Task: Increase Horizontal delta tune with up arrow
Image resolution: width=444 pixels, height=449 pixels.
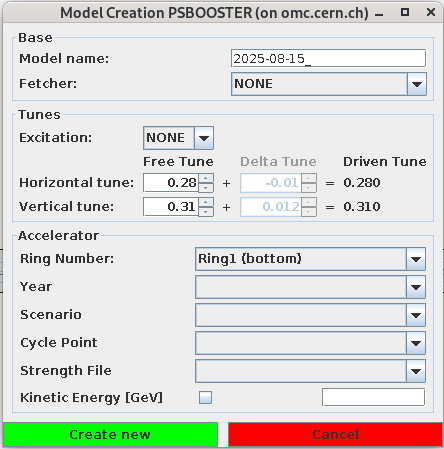Action: pyautogui.click(x=309, y=178)
